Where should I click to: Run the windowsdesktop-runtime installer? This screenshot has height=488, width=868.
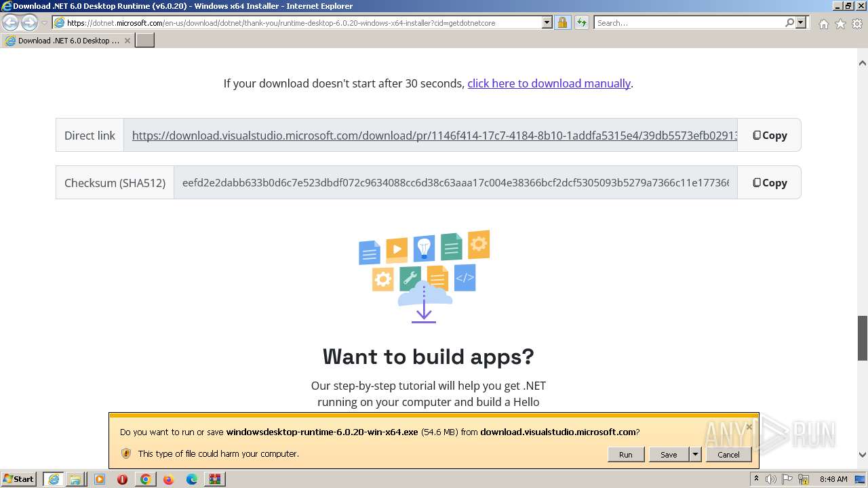point(626,454)
